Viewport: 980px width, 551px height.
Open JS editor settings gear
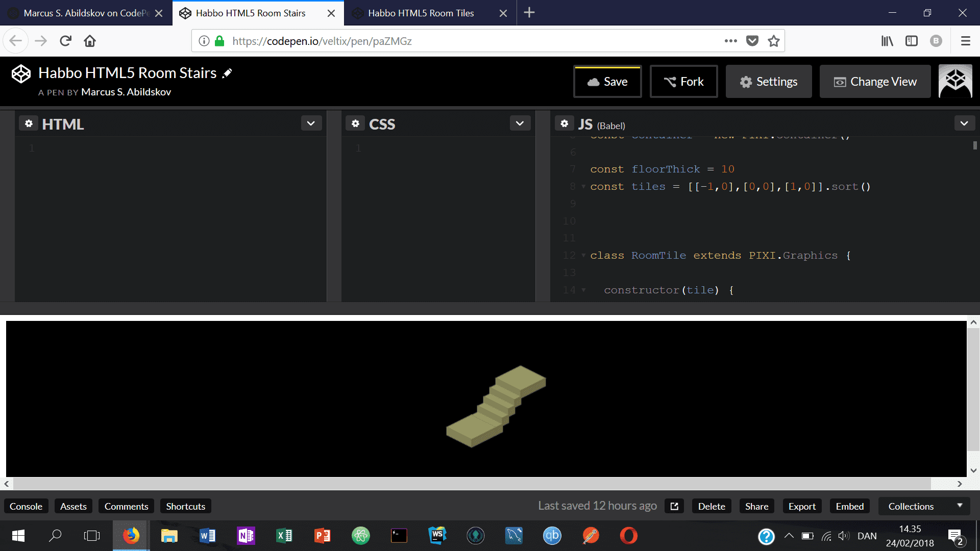click(x=564, y=123)
